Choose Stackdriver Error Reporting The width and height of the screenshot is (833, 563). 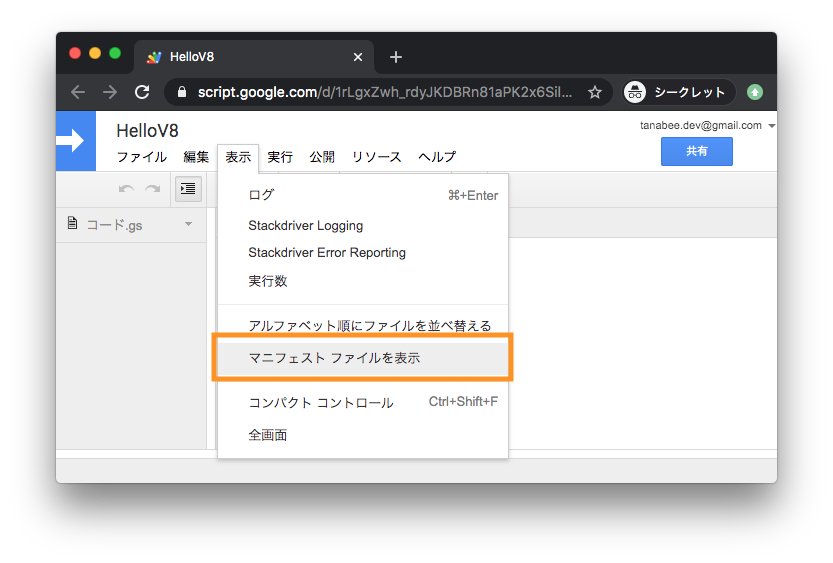coord(363,253)
